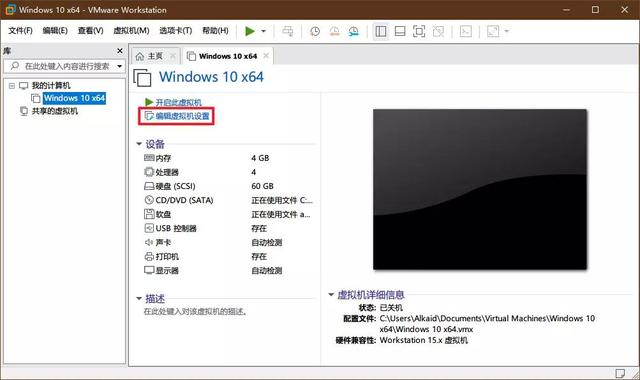This screenshot has height=380, width=640.
Task: Click the CD/DVD disc icon
Action: coord(149,200)
